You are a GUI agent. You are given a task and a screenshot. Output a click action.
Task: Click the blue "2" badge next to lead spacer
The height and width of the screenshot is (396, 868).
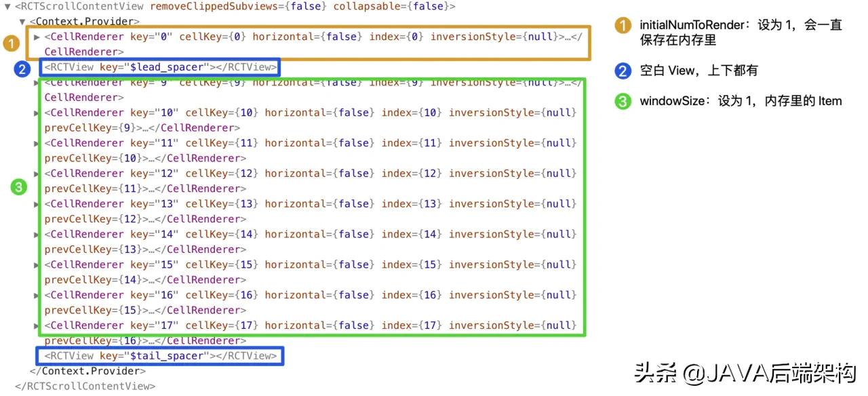click(22, 68)
